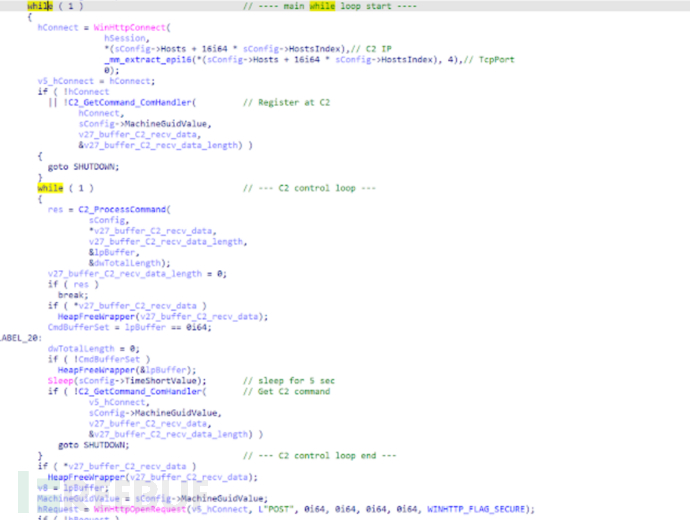Click the highlighted 'while' of the C2 control loop
690x520 pixels.
click(50, 188)
